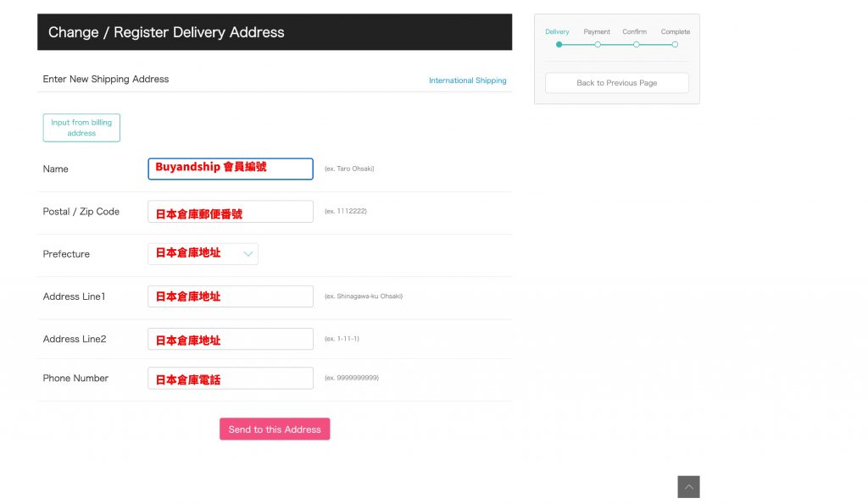Select the Complete step label

pyautogui.click(x=676, y=32)
